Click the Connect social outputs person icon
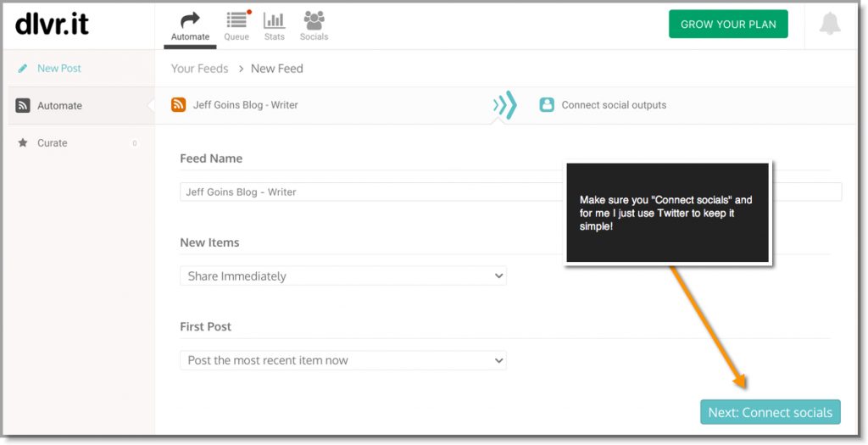 coord(547,105)
